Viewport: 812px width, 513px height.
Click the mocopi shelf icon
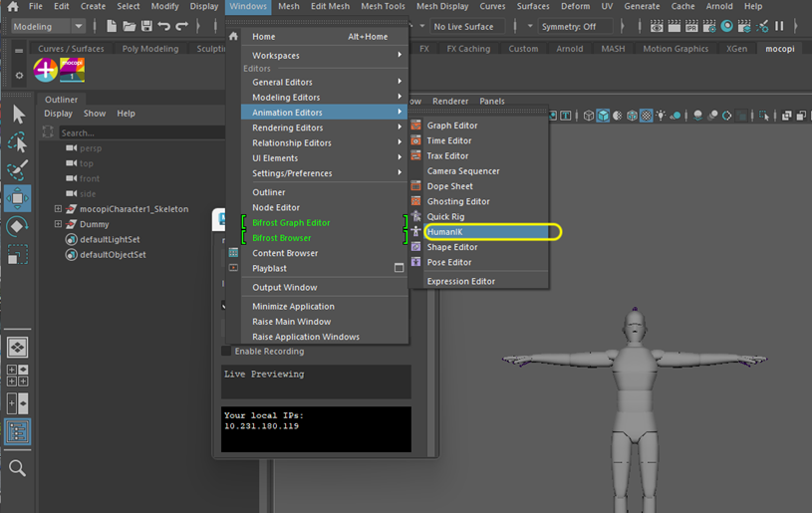[x=72, y=69]
